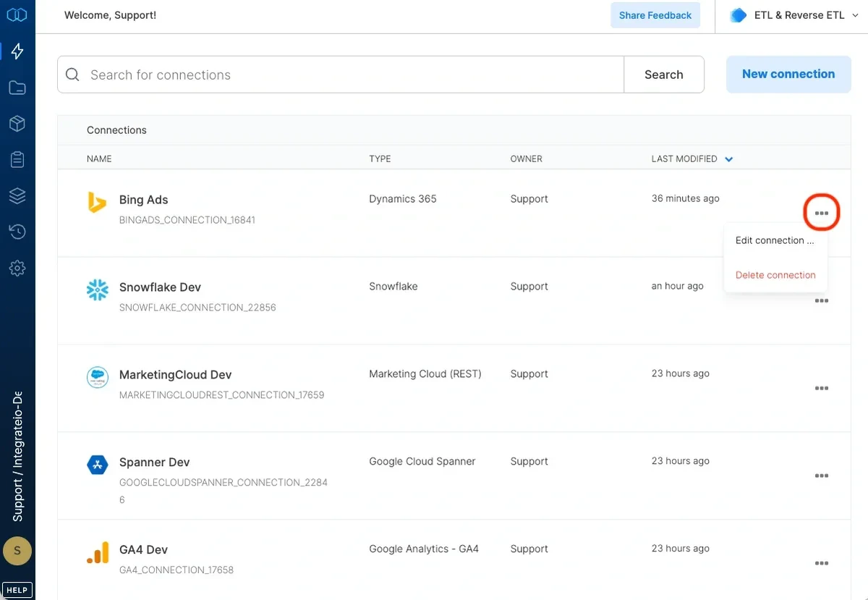Sort by the OWNER column header
The width and height of the screenshot is (868, 600).
click(526, 159)
